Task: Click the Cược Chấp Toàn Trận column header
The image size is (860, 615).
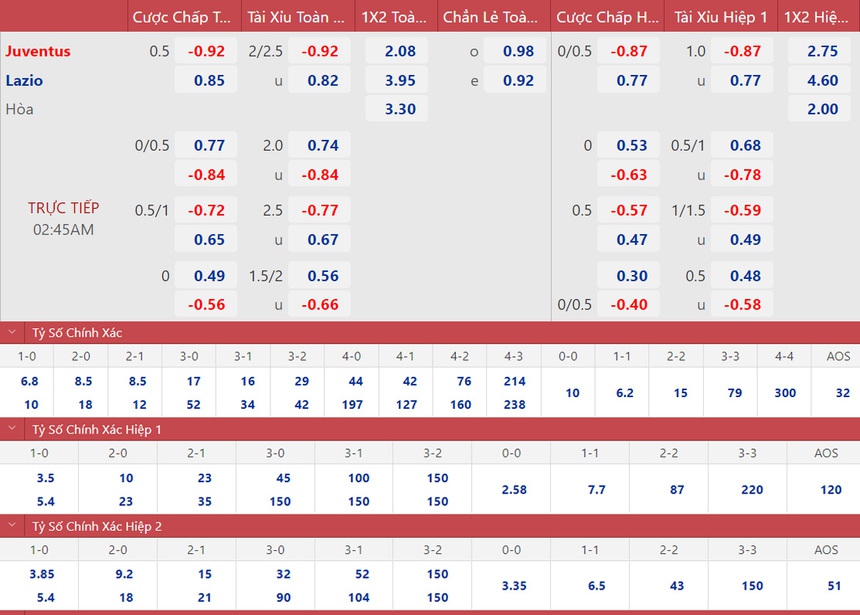Action: [182, 17]
